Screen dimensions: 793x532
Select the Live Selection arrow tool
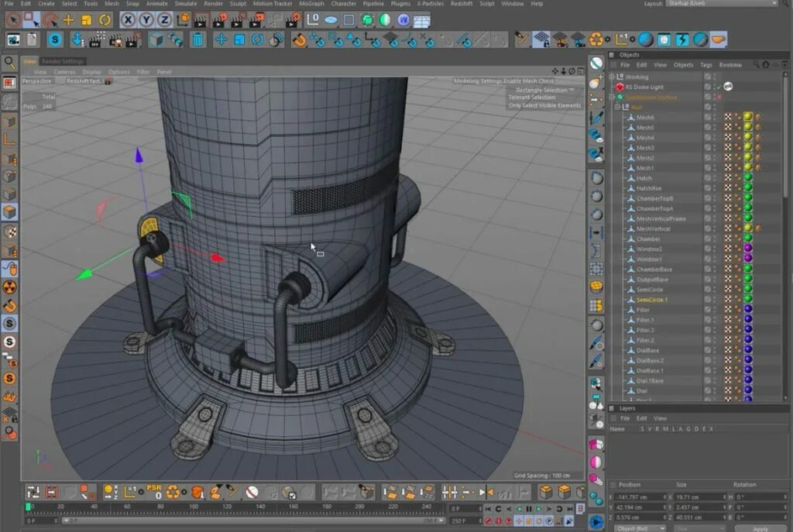13,22
